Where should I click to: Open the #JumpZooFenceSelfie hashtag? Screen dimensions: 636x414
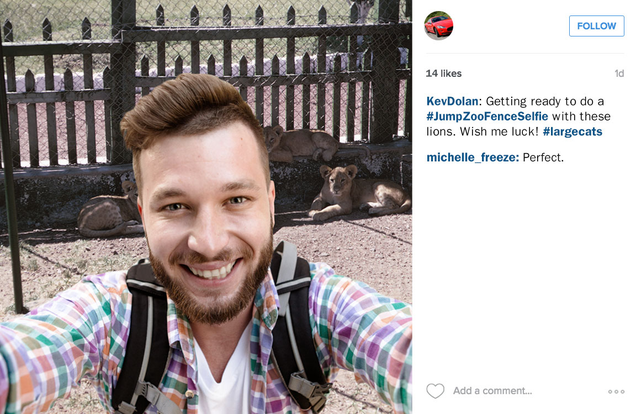tap(487, 116)
